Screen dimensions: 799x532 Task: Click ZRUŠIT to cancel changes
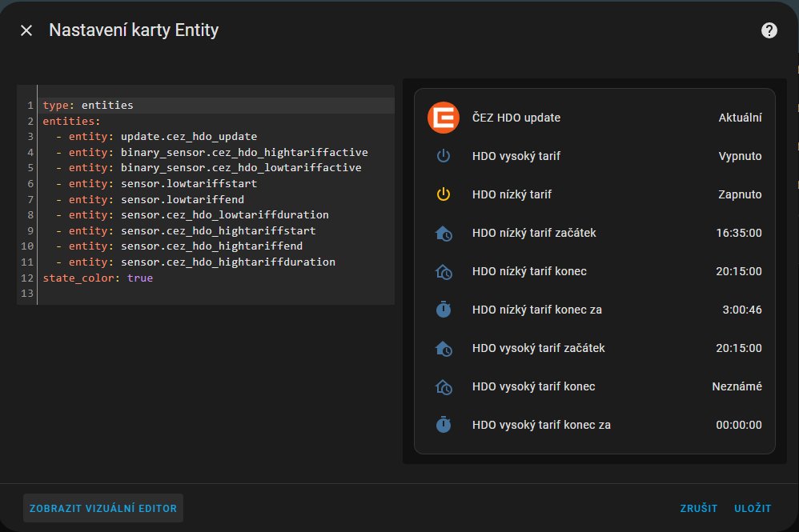pos(699,508)
